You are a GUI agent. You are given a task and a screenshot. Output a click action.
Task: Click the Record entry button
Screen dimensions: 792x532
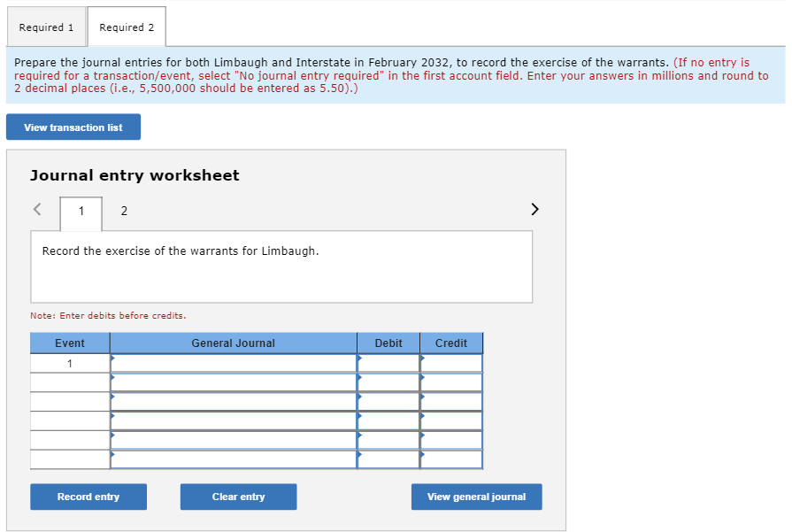pos(88,497)
